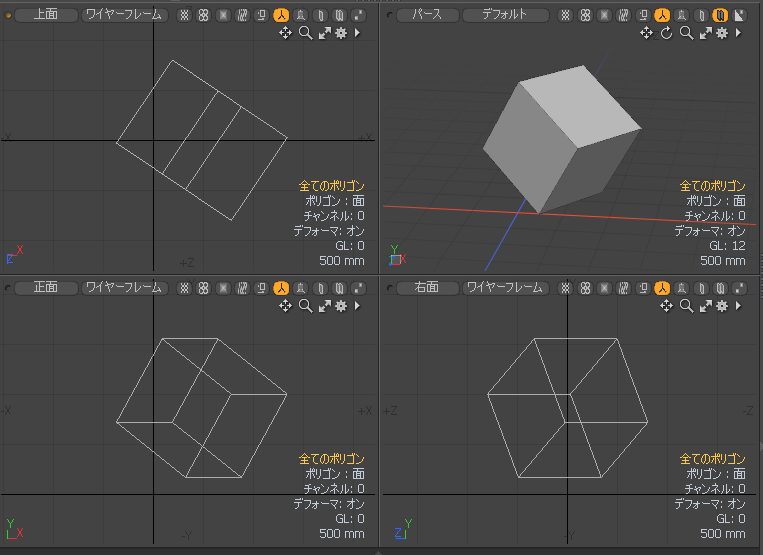This screenshot has width=763, height=555.
Task: Open the 上面 view type dropdown
Action: click(44, 15)
